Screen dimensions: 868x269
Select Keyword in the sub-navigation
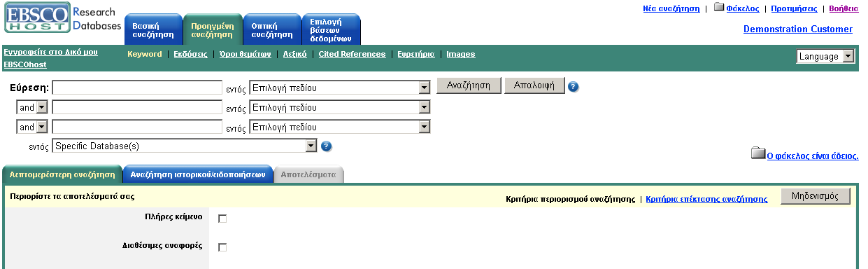144,54
